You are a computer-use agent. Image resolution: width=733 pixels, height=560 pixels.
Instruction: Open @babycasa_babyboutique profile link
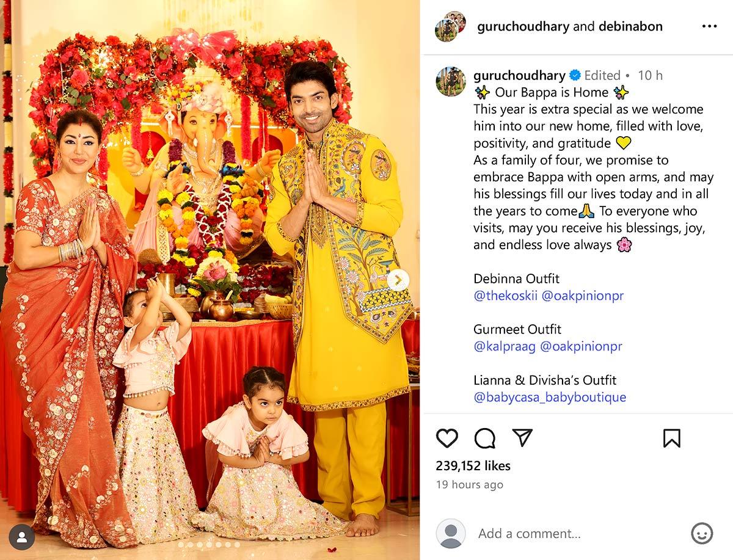tap(550, 397)
